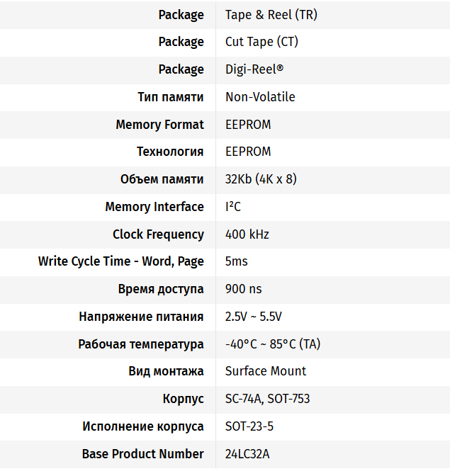The height and width of the screenshot is (476, 450).
Task: Click the "Write Cycle Time - Word, Page" label
Action: [x=121, y=261]
